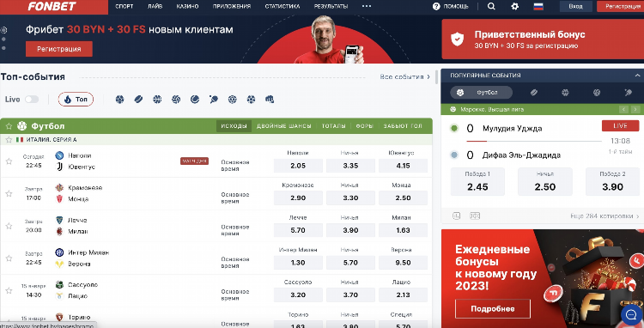The image size is (644, 328).
Task: Open field view icon under live odds
Action: pyautogui.click(x=475, y=216)
